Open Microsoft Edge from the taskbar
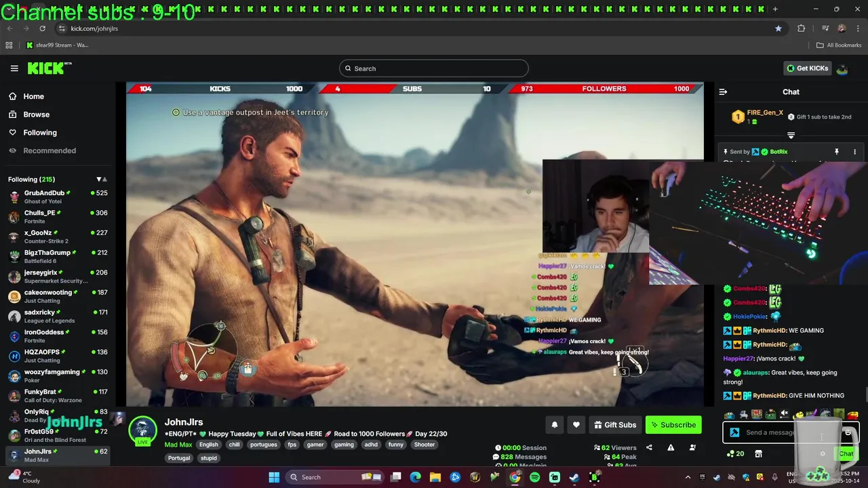The image size is (868, 488). coord(415,477)
